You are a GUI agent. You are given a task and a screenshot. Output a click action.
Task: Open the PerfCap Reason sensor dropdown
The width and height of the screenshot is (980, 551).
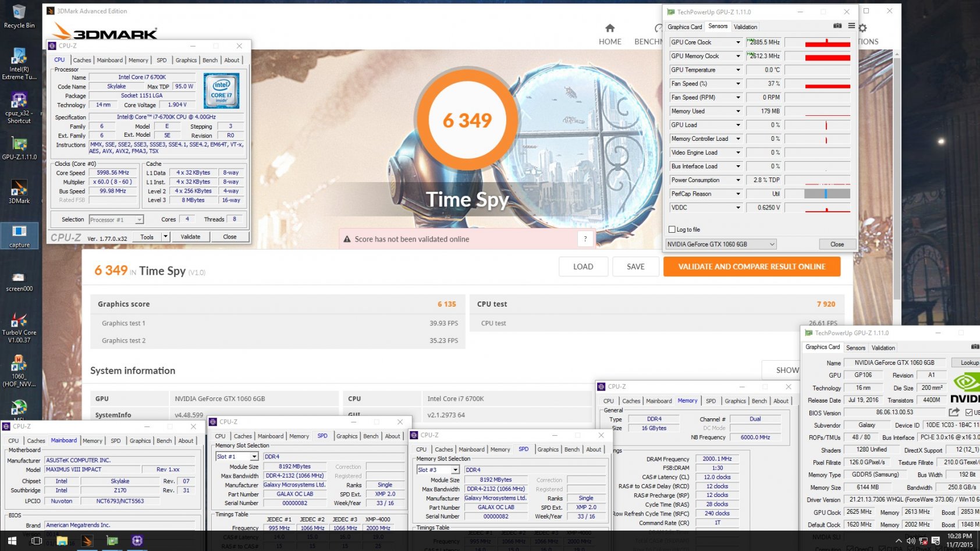click(x=738, y=194)
